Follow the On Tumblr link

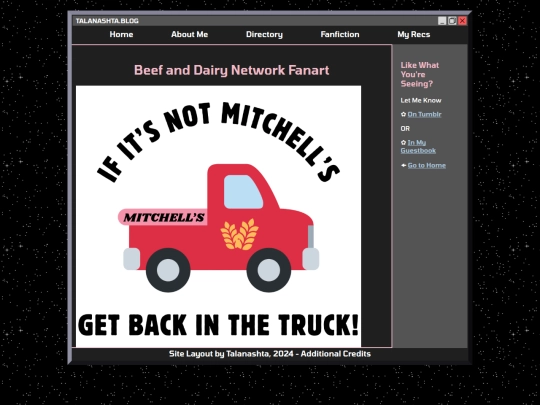pos(424,114)
